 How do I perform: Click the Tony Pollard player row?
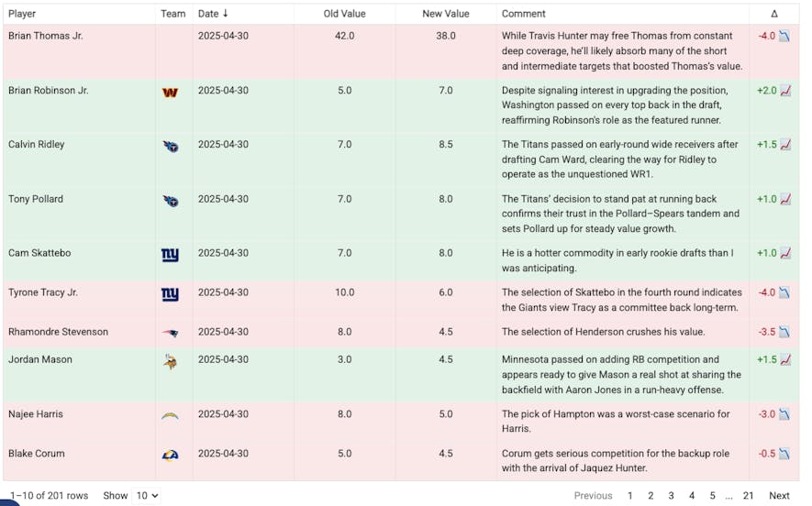coord(401,214)
